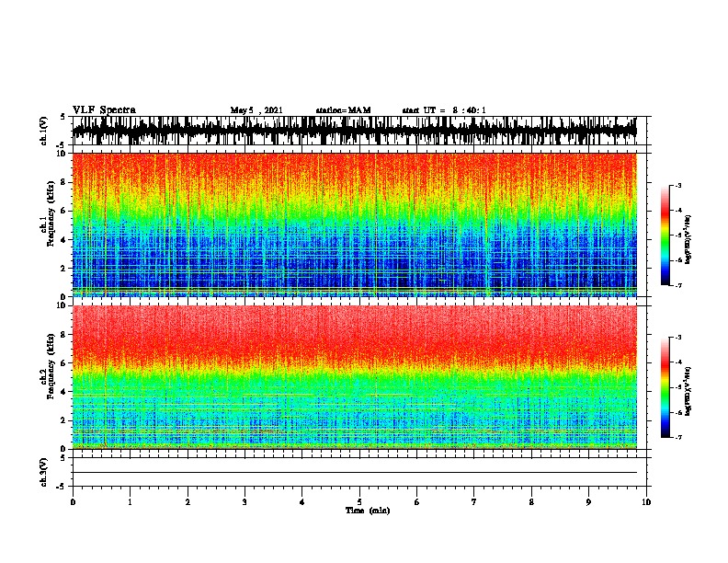Click the log(PSD) label beside ch.2 colorbar

(x=688, y=391)
